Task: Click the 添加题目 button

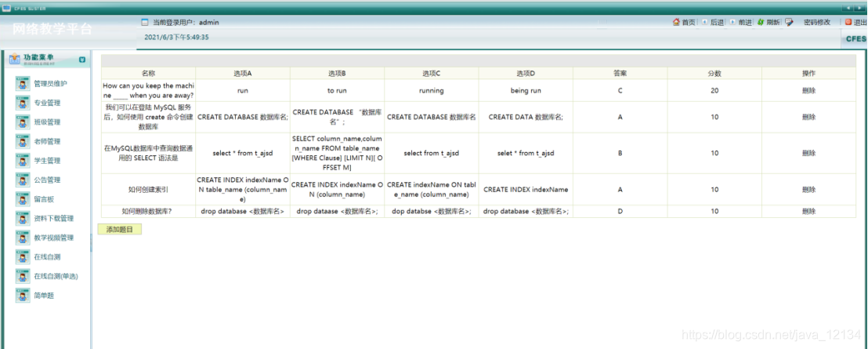Action: [120, 229]
